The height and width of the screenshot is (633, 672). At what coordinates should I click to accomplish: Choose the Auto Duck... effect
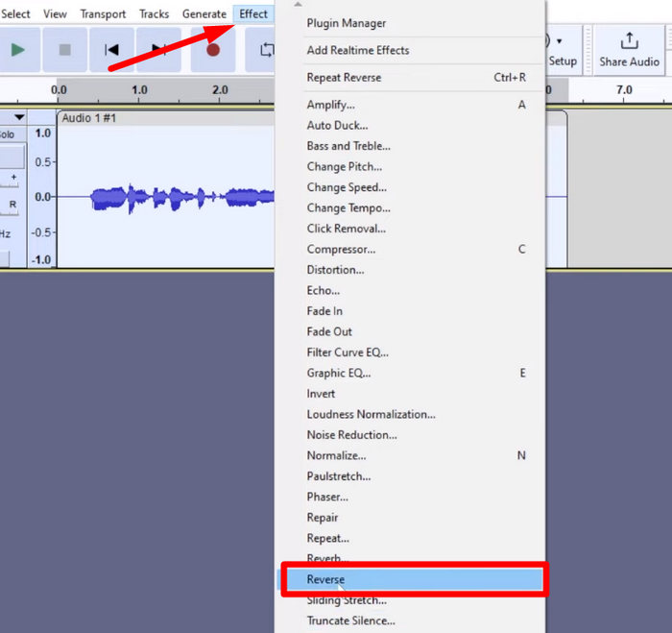pos(410,125)
